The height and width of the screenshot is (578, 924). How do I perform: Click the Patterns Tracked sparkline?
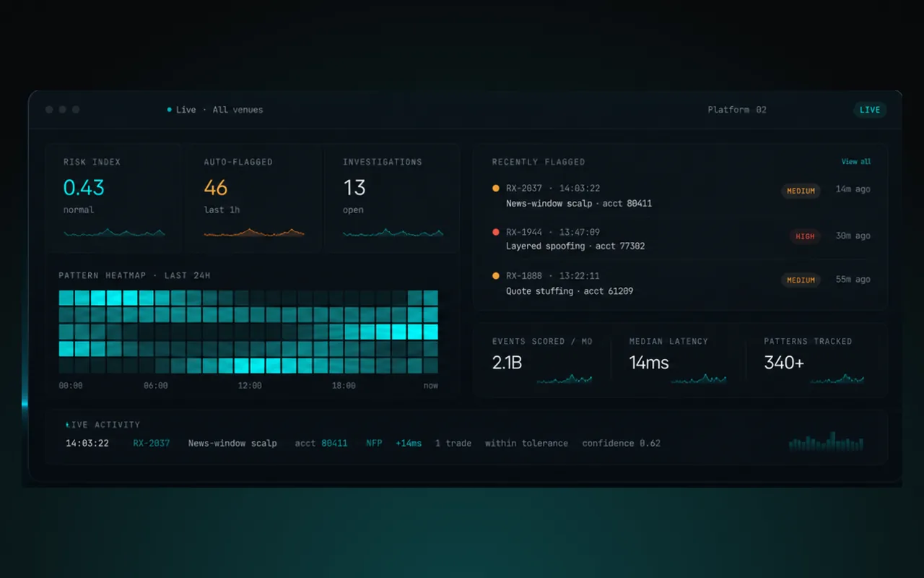coord(836,378)
